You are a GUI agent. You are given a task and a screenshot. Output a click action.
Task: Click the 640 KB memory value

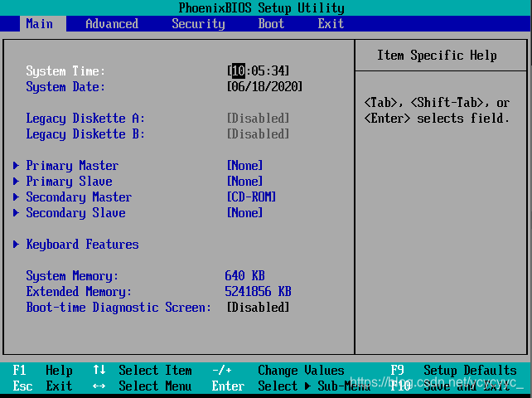coord(244,276)
